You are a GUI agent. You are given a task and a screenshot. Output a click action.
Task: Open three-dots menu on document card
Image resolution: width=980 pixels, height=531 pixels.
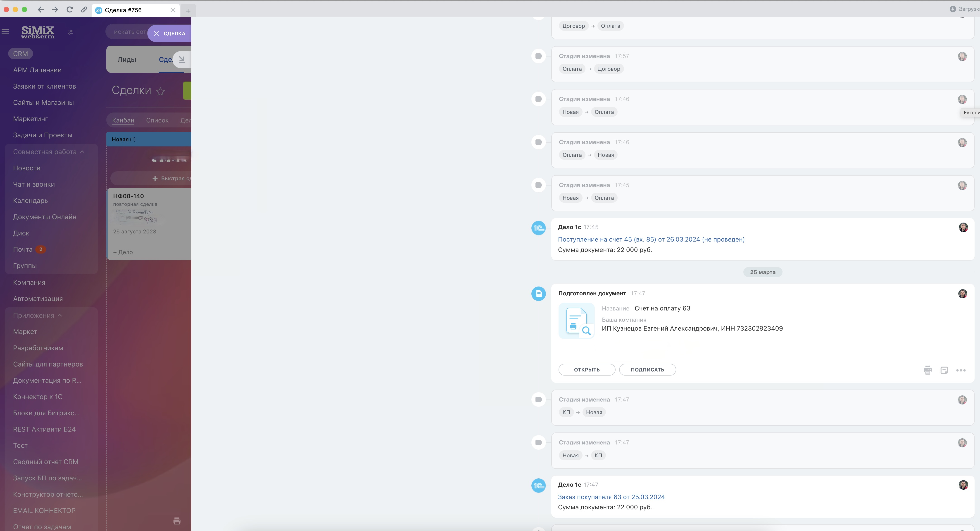coord(961,370)
